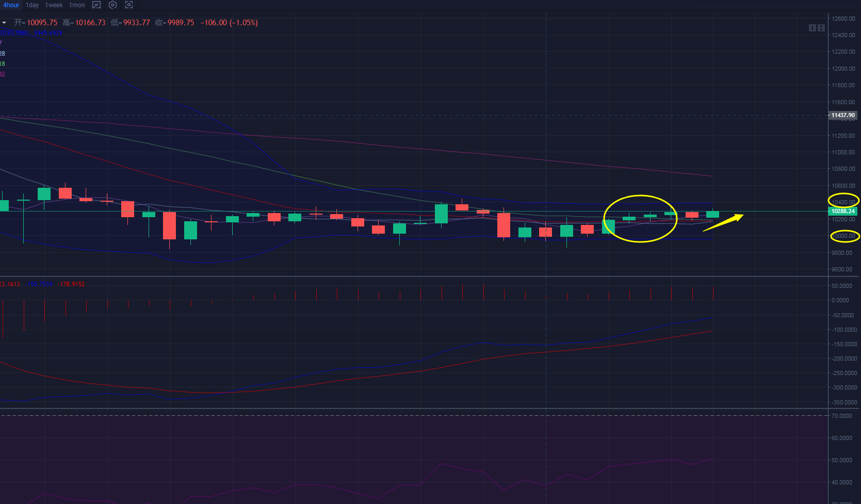
Task: Switch to the 1day timeframe
Action: tap(32, 5)
